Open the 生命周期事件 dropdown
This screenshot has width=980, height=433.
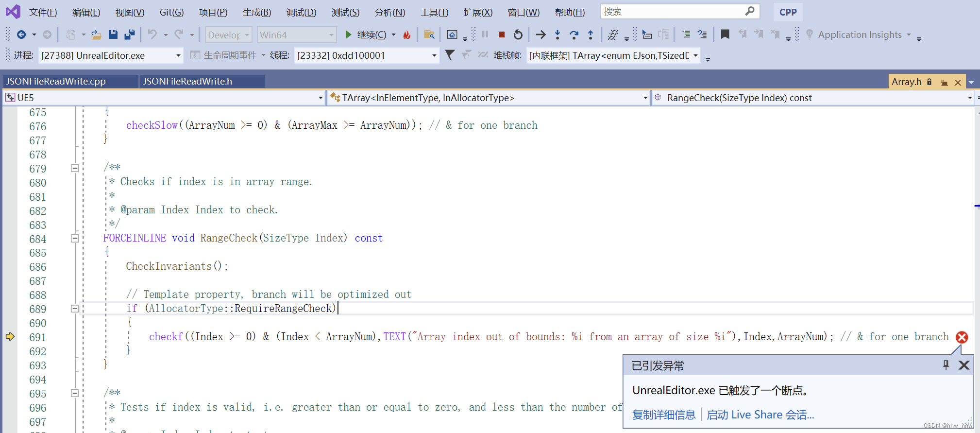[x=228, y=55]
